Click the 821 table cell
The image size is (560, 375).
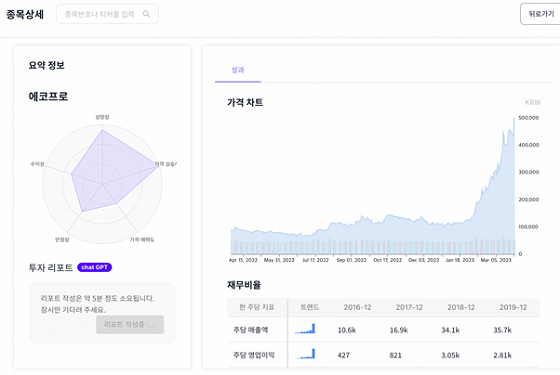395,355
